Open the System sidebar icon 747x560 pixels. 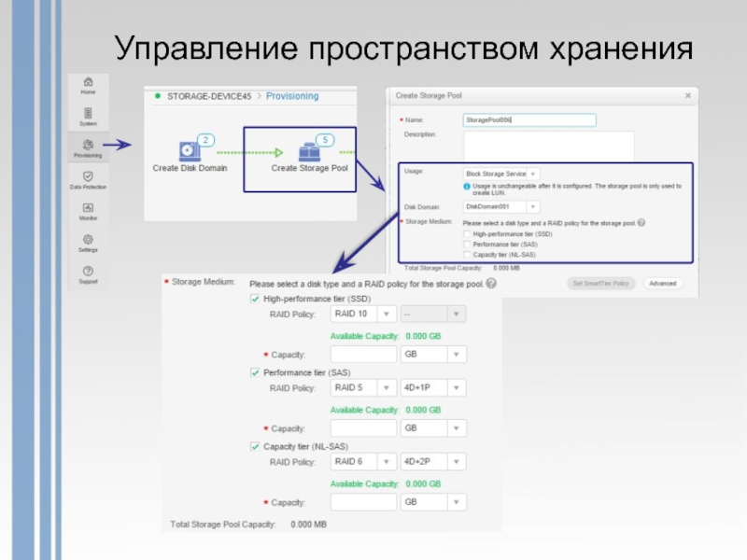click(88, 113)
